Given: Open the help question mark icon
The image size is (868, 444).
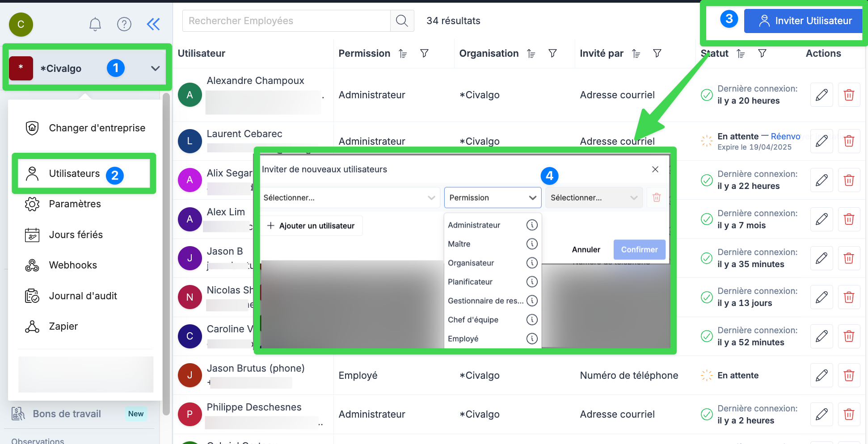Looking at the screenshot, I should (124, 24).
